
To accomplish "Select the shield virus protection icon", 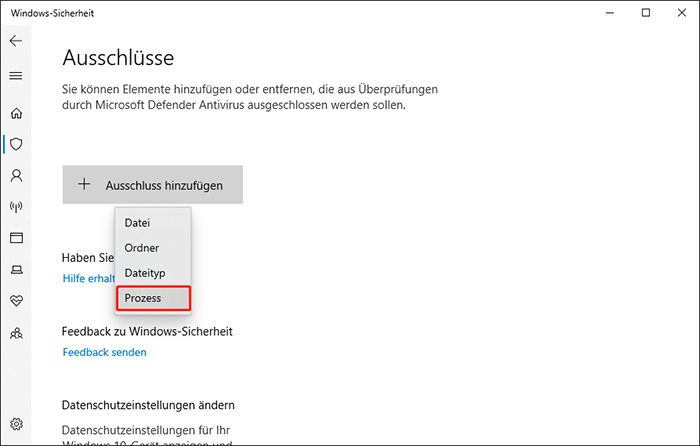I will [16, 144].
